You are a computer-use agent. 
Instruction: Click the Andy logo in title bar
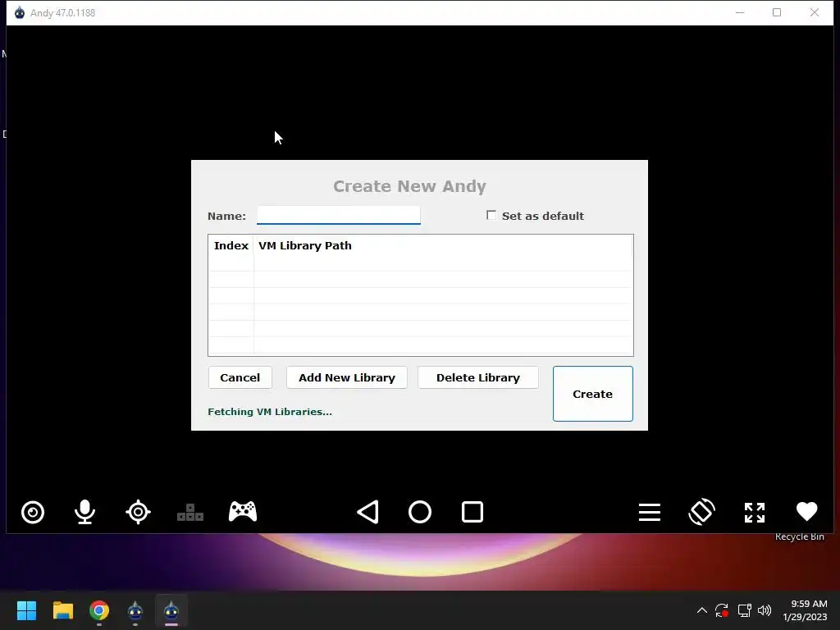(20, 13)
